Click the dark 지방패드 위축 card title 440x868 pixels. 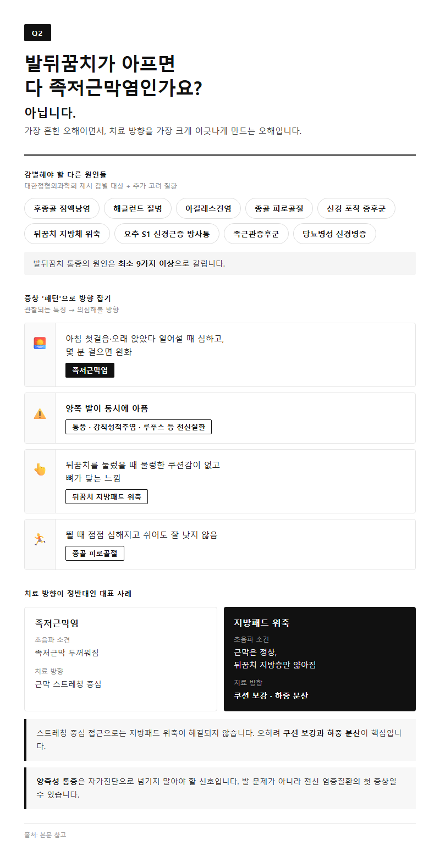pyautogui.click(x=262, y=623)
